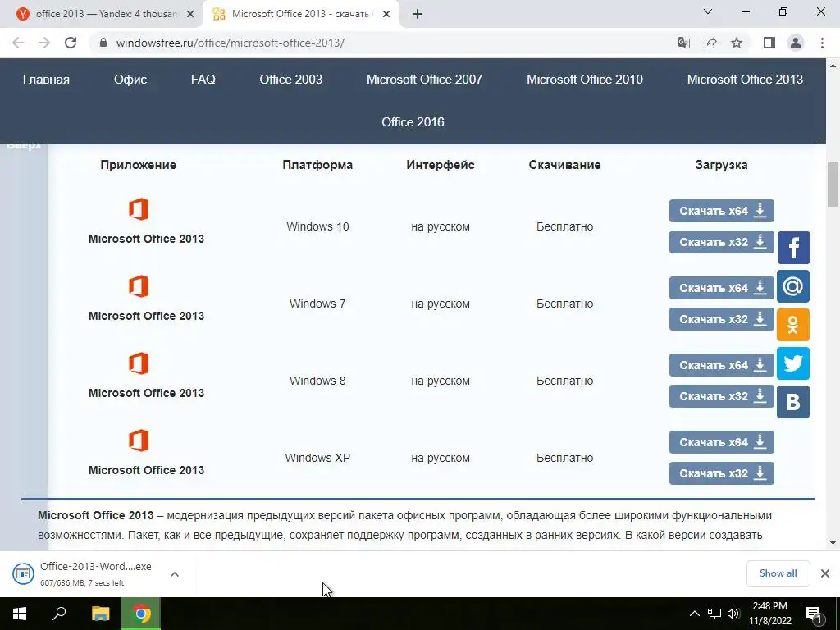Close the Microsoft Office 2013 tab
Screen dimensions: 840x630
point(386,15)
